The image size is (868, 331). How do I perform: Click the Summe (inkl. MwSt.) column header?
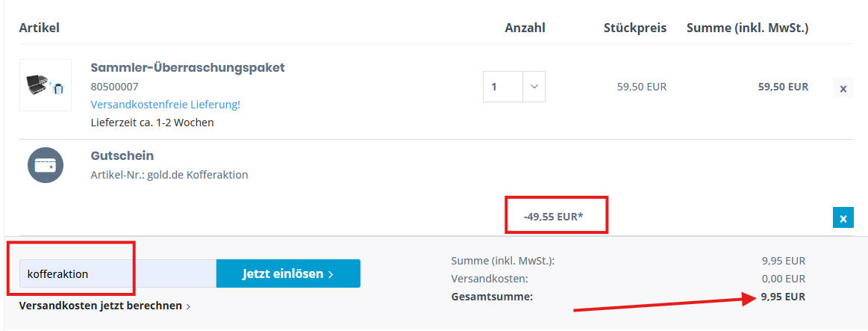coord(747,28)
